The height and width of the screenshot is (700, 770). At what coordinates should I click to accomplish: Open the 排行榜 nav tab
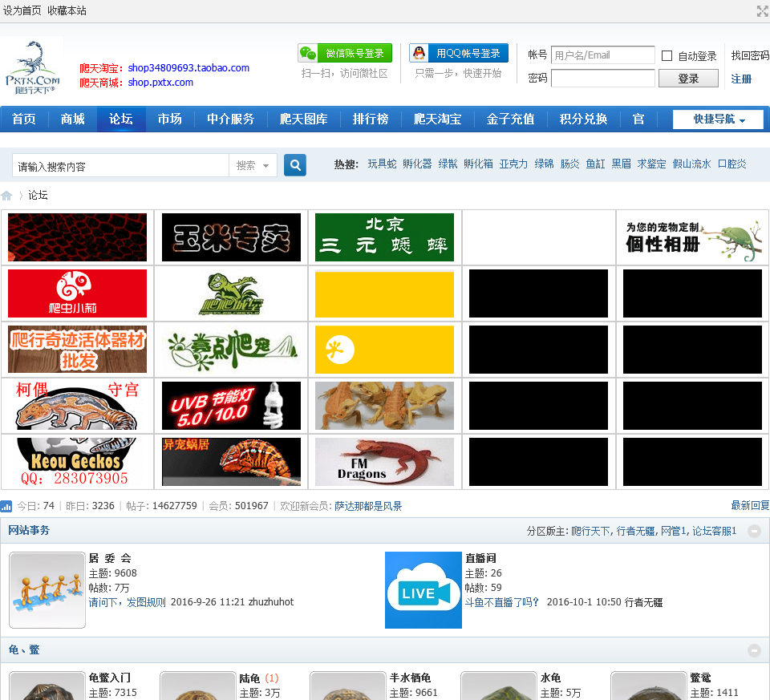(371, 119)
